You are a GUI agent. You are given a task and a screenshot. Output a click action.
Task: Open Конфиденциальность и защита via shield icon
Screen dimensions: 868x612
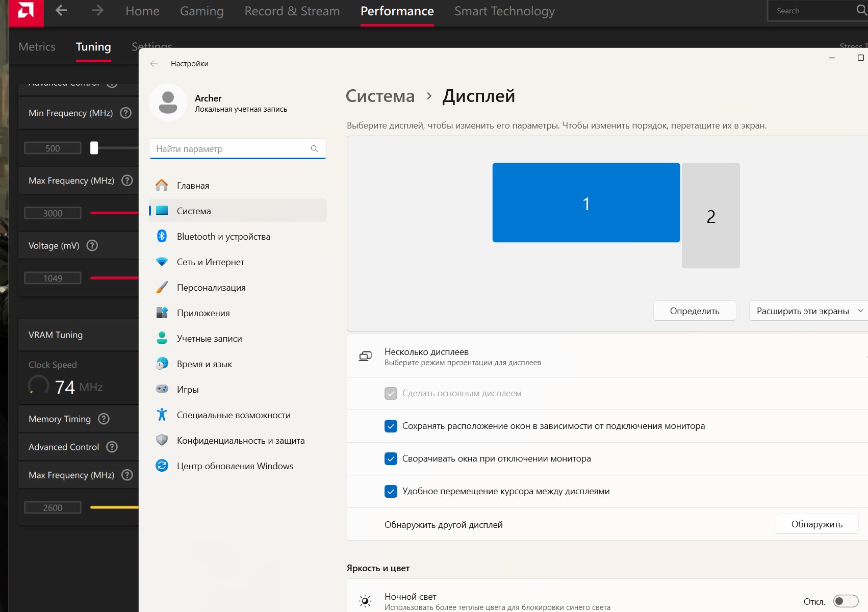click(x=162, y=440)
